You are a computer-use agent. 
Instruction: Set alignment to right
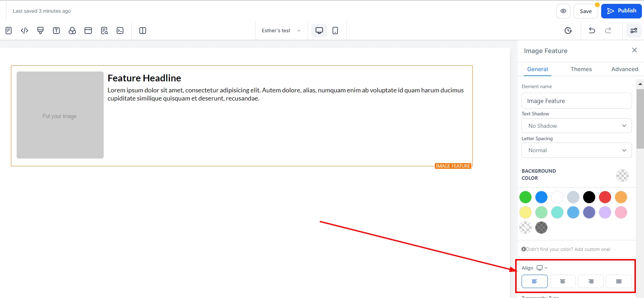[591, 281]
